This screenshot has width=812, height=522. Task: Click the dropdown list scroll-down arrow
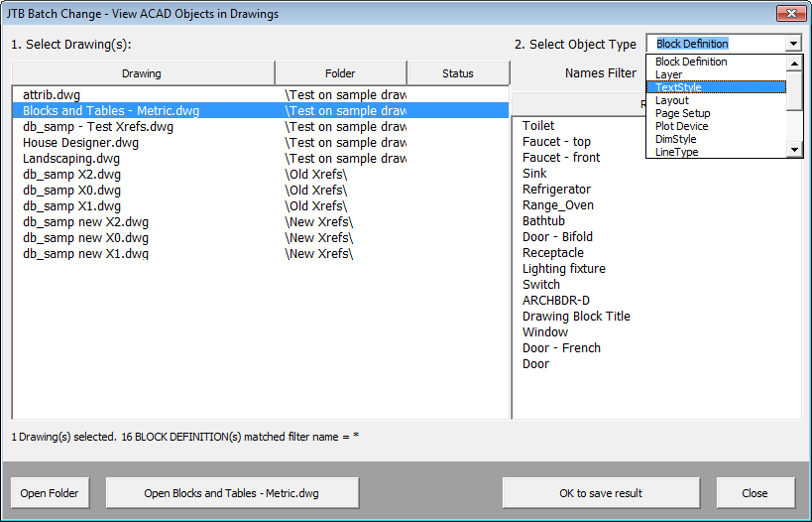(794, 150)
